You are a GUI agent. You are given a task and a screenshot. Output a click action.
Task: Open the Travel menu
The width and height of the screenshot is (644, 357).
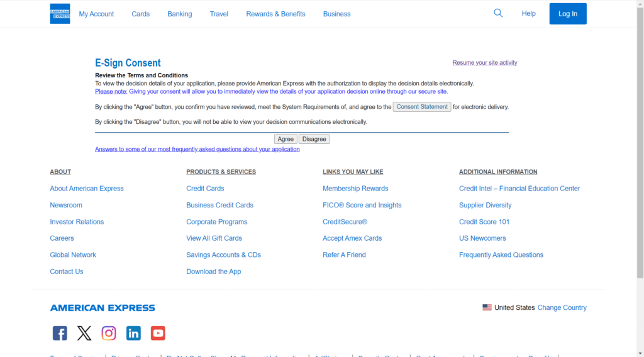tap(219, 14)
